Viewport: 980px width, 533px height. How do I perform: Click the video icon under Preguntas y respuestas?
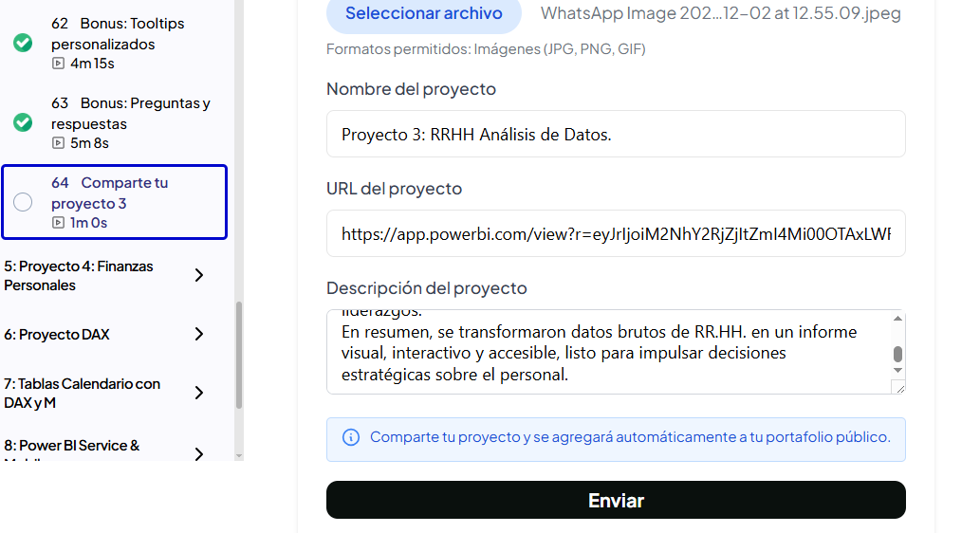click(59, 143)
